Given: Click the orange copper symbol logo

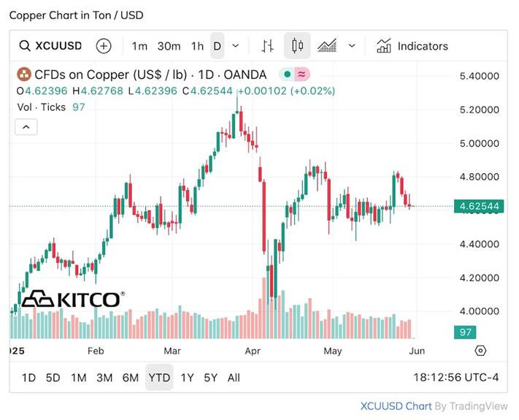Looking at the screenshot, I should point(23,75).
